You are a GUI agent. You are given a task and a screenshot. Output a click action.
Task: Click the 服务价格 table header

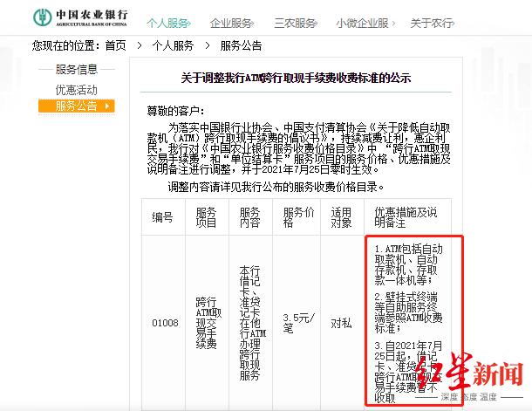click(x=298, y=217)
